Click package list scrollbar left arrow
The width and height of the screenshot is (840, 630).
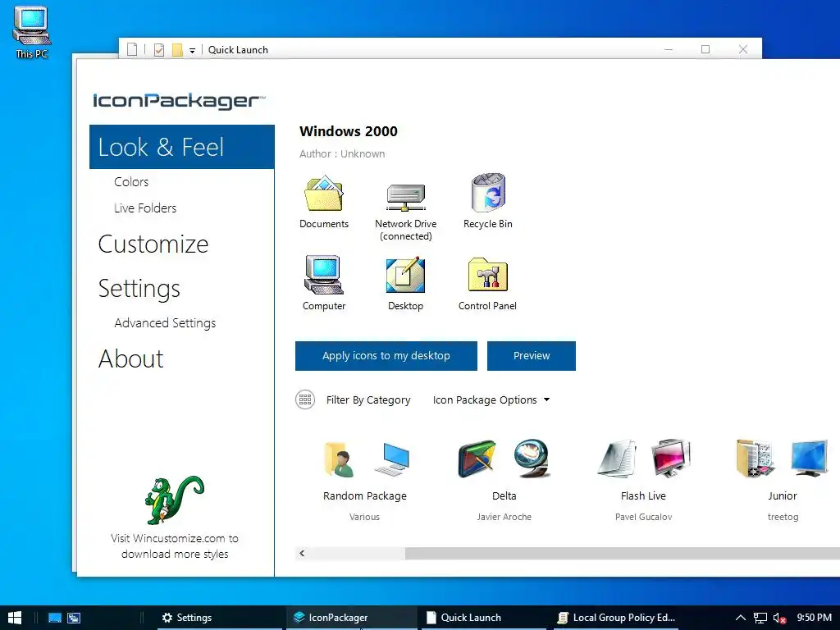(302, 554)
